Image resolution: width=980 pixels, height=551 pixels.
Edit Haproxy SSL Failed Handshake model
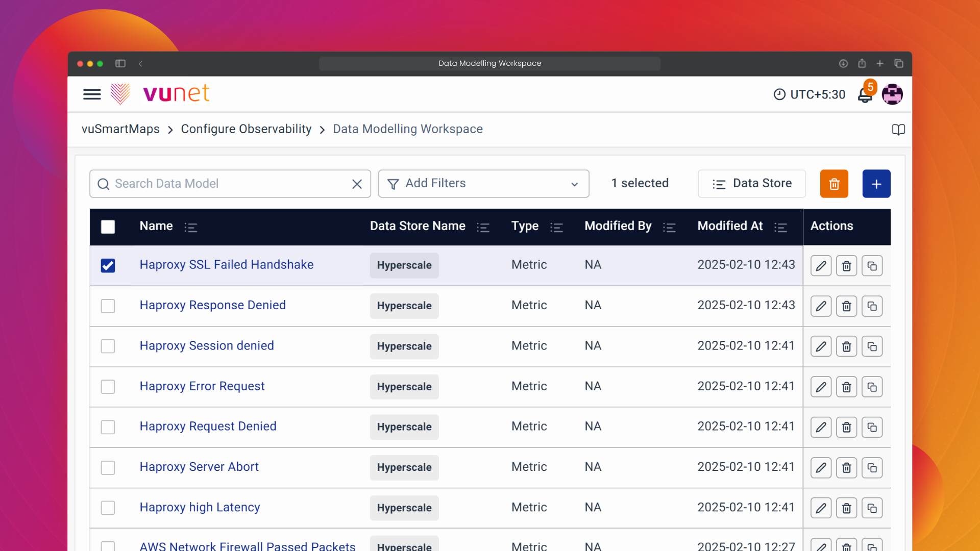821,266
